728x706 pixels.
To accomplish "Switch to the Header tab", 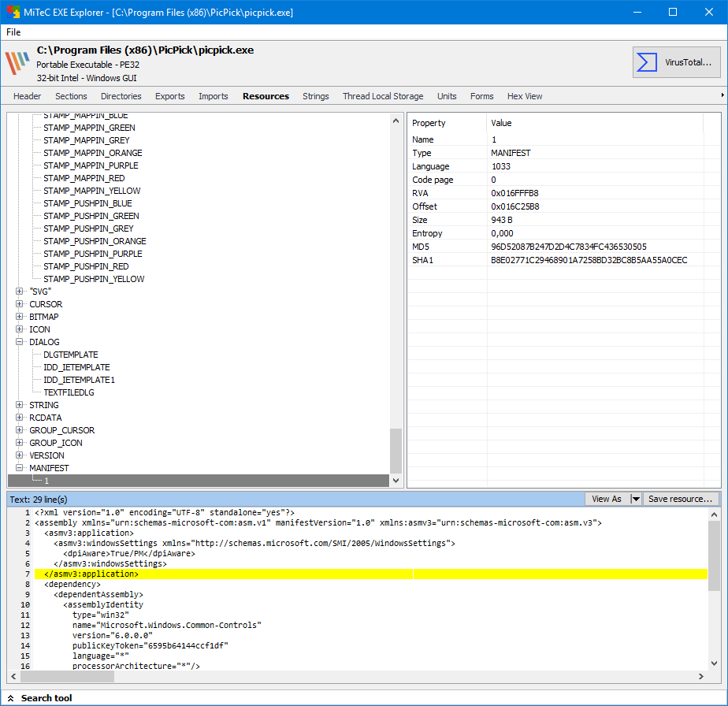I will point(27,96).
